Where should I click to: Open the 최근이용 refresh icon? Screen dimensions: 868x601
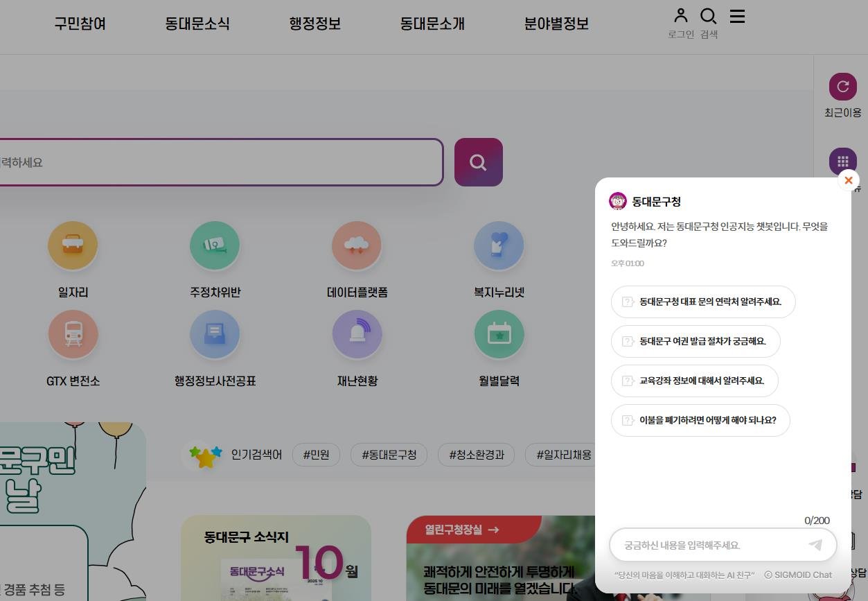[x=842, y=87]
